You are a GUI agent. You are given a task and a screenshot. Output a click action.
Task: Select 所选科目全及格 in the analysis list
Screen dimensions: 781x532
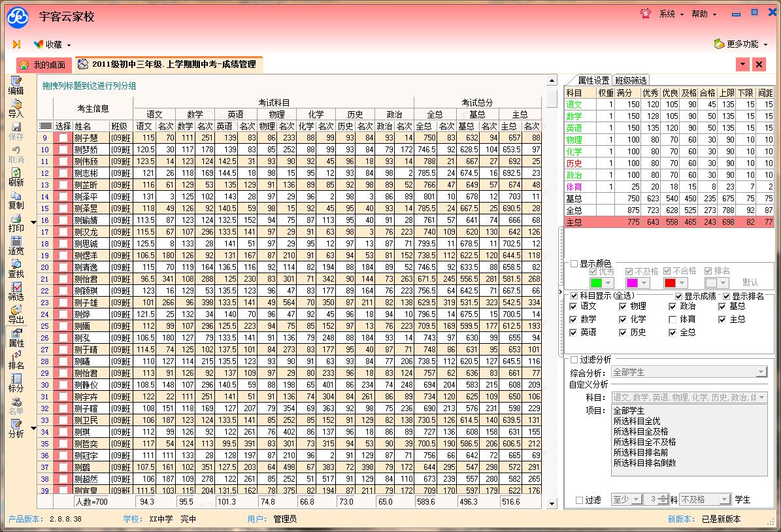click(640, 431)
